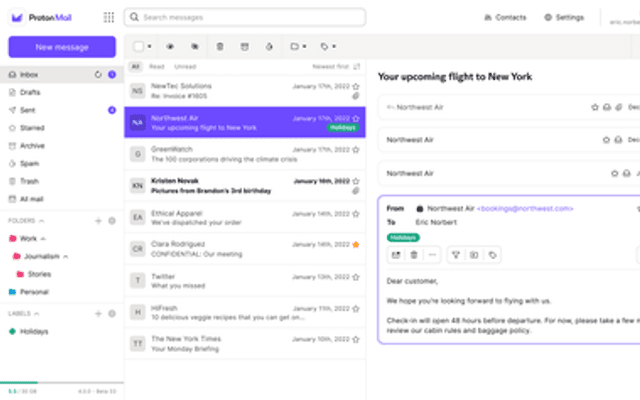Click the search magnifier icon
The height and width of the screenshot is (400, 640).
click(x=134, y=17)
